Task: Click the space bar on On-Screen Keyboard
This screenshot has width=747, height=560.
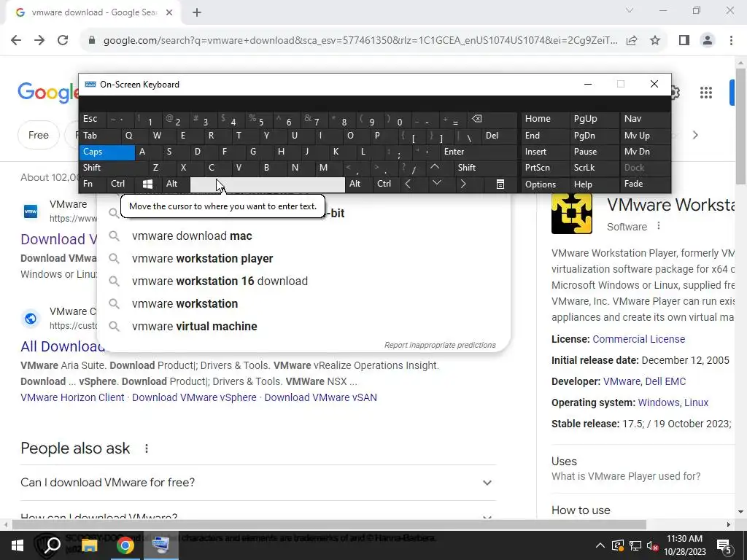Action: pyautogui.click(x=267, y=184)
